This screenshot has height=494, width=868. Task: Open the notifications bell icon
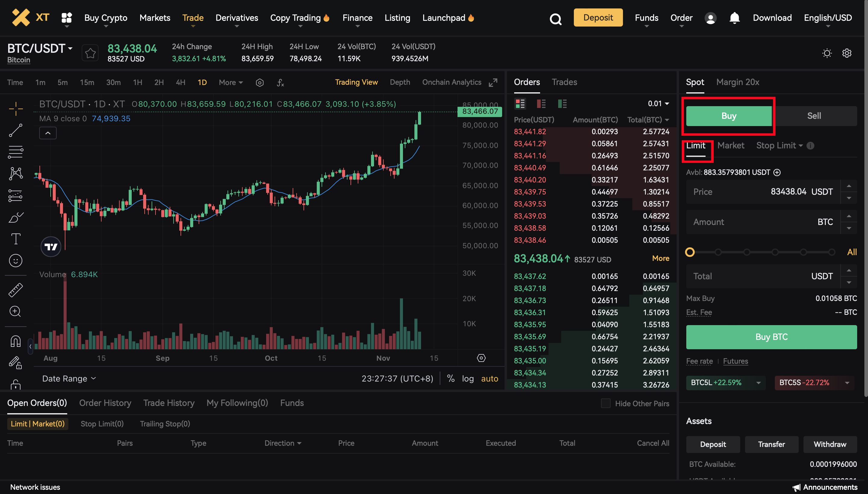pyautogui.click(x=734, y=17)
